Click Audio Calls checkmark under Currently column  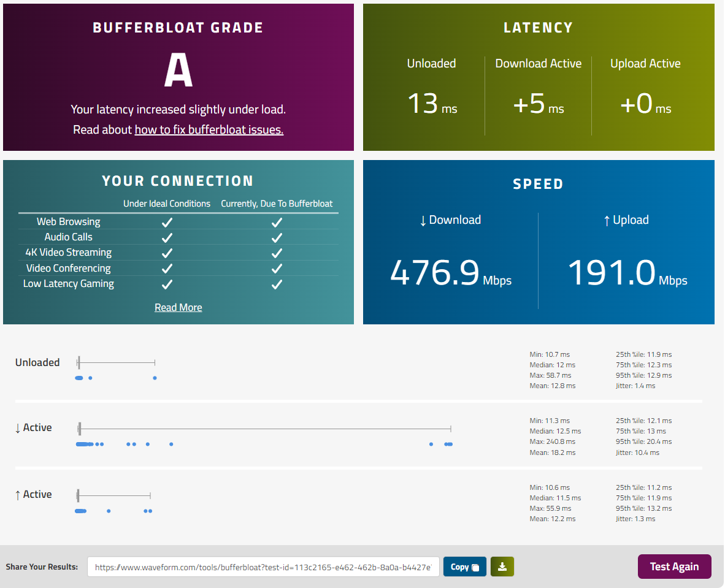tap(277, 237)
